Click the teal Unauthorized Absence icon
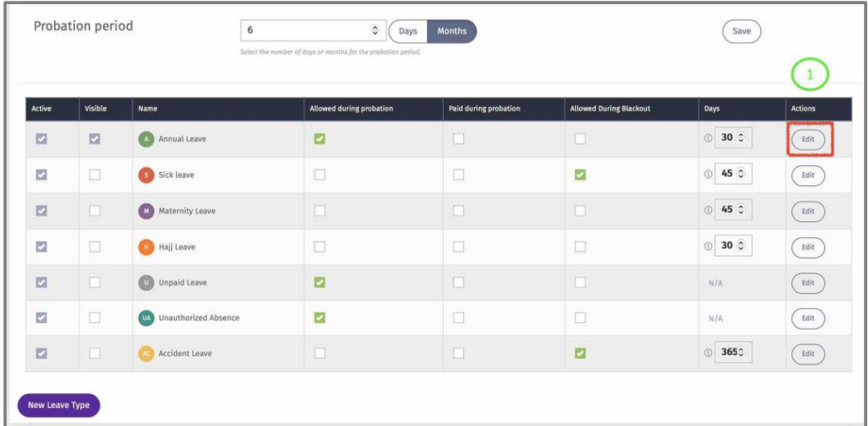868x426 pixels. [146, 317]
